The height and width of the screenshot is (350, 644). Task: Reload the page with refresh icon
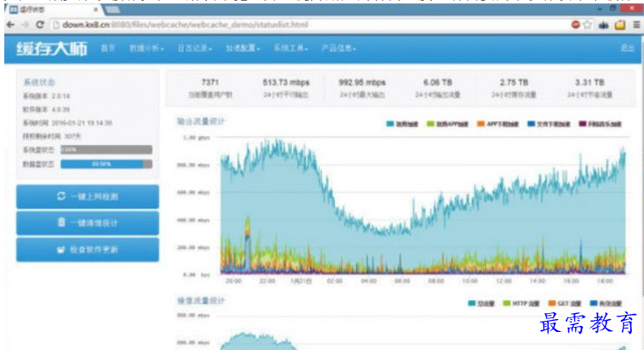tap(39, 25)
